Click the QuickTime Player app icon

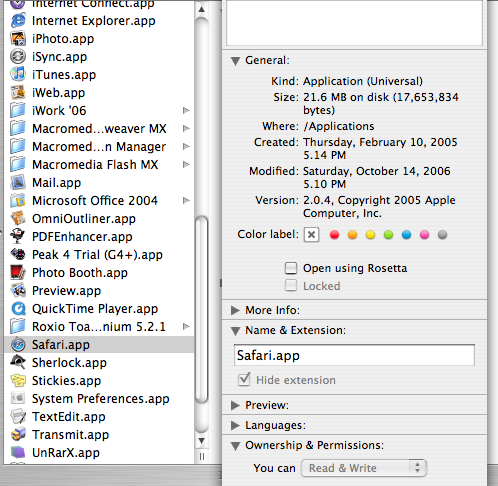[x=18, y=309]
